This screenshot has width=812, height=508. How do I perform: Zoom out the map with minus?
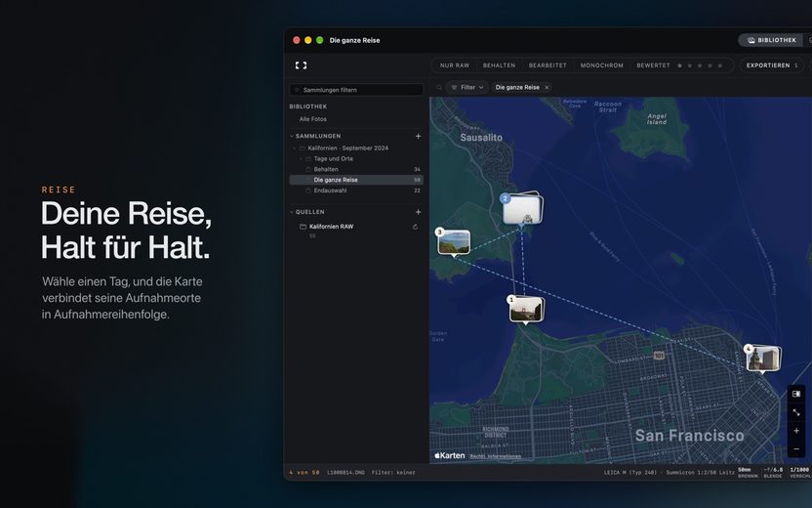click(796, 449)
